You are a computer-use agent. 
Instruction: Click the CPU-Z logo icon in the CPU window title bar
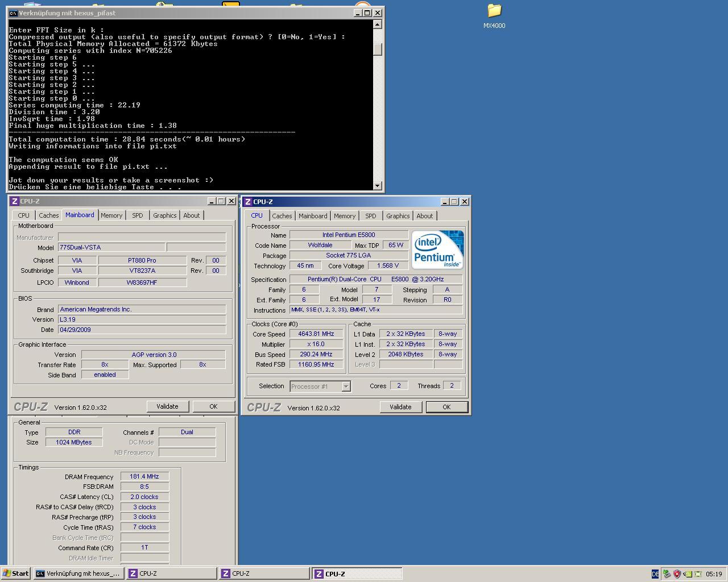click(x=248, y=202)
